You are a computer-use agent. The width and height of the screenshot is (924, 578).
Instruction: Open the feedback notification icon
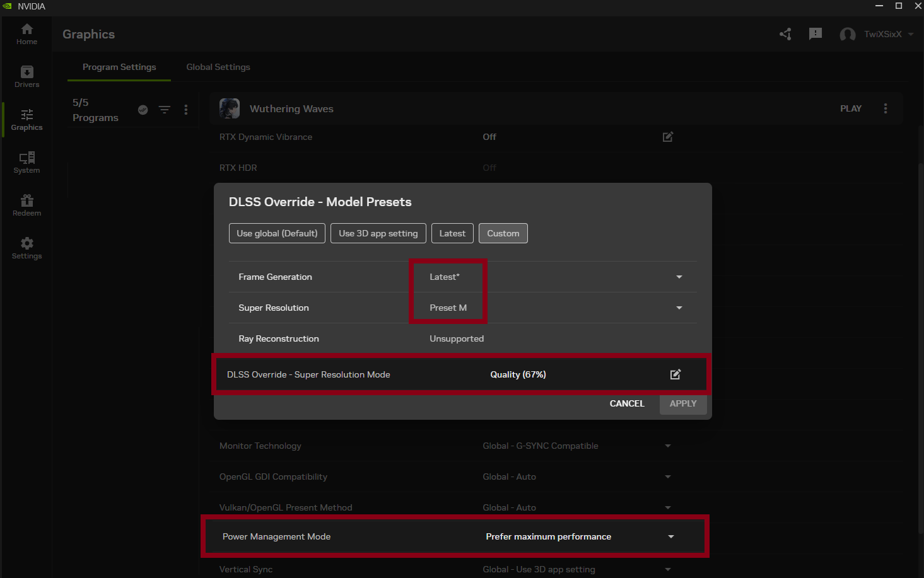pos(816,34)
